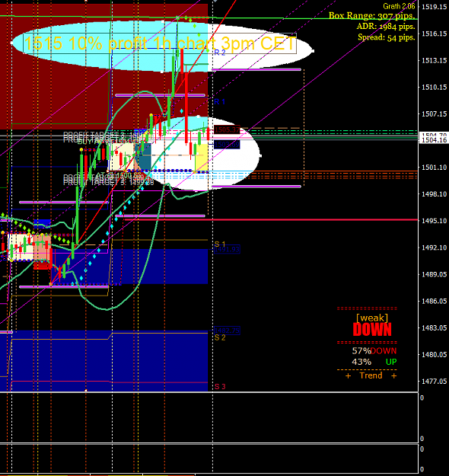The height and width of the screenshot is (476, 449).
Task: Click 1483.05 on the price scale
Action: 434,327
